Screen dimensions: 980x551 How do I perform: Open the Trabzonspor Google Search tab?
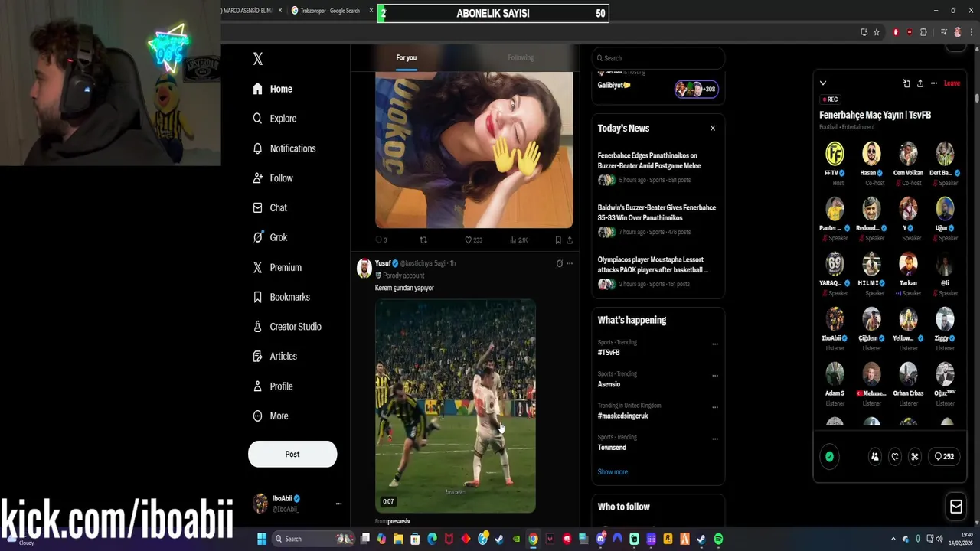329,11
